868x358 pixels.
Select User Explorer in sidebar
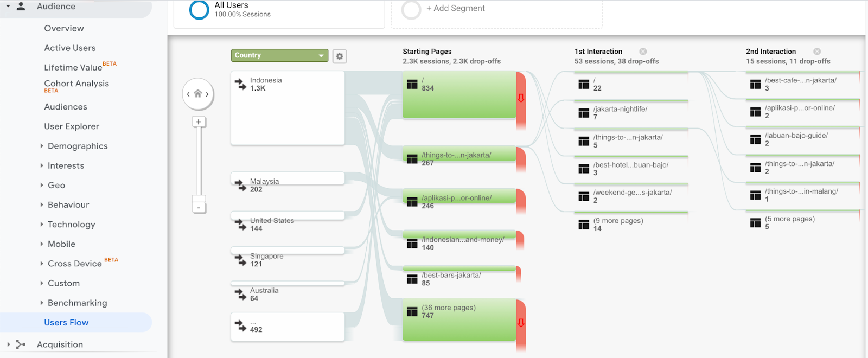pos(72,126)
